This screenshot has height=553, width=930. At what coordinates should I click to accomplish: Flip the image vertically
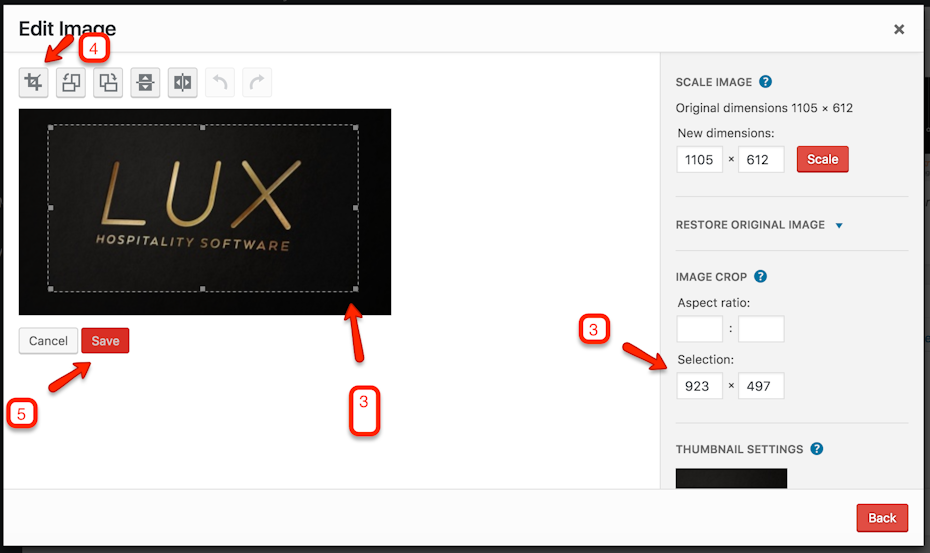pyautogui.click(x=146, y=83)
